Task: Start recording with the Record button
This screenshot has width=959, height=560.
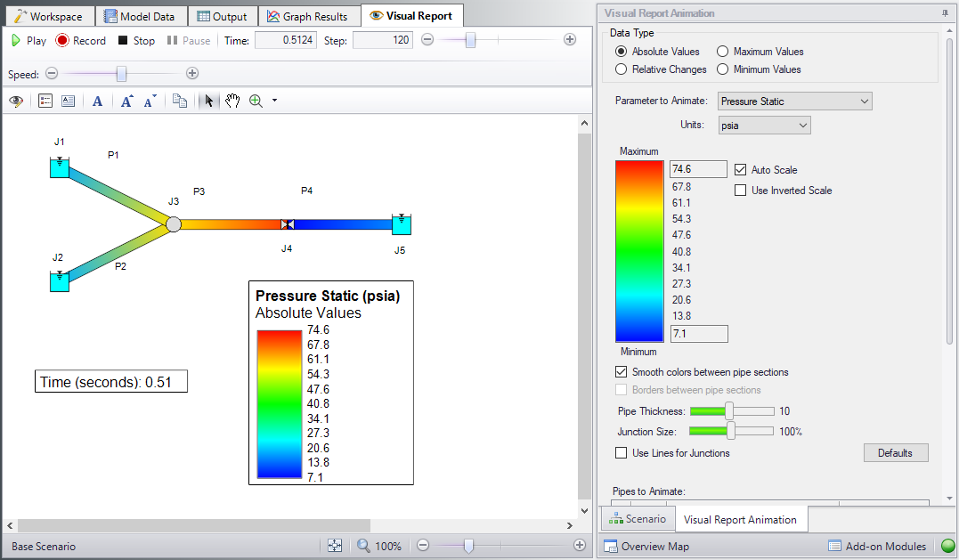Action: point(80,40)
